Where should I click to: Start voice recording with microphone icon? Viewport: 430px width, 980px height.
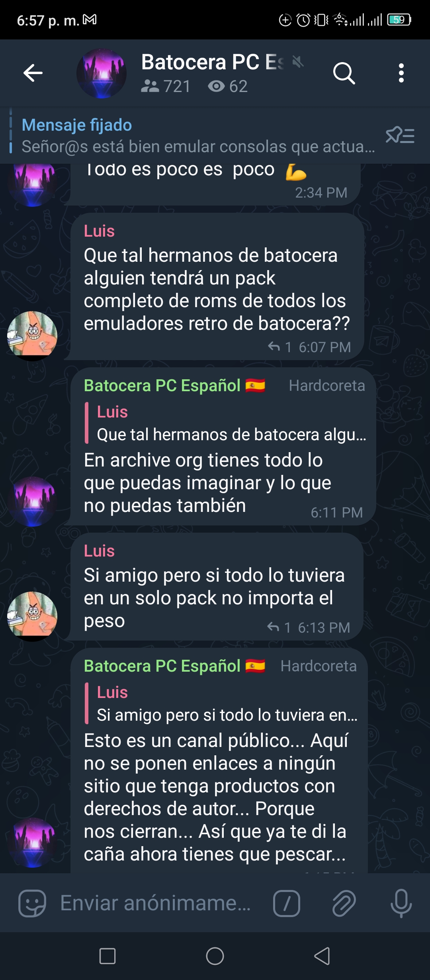401,903
